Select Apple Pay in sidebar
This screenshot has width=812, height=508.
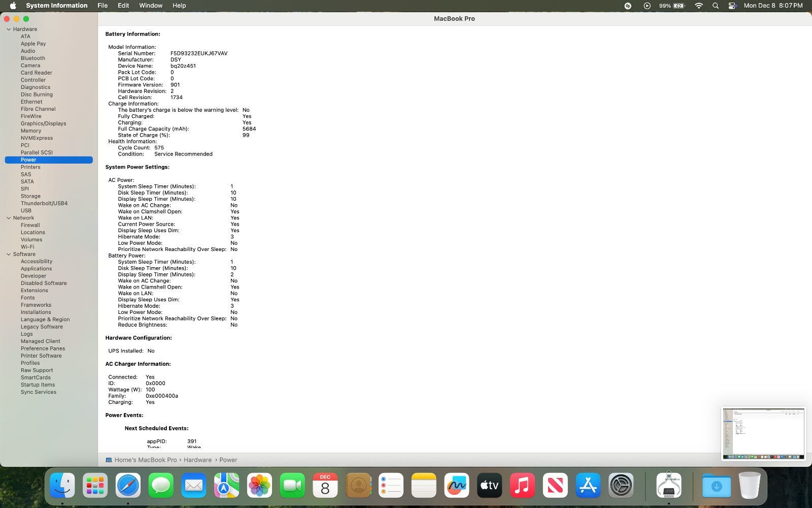(33, 44)
